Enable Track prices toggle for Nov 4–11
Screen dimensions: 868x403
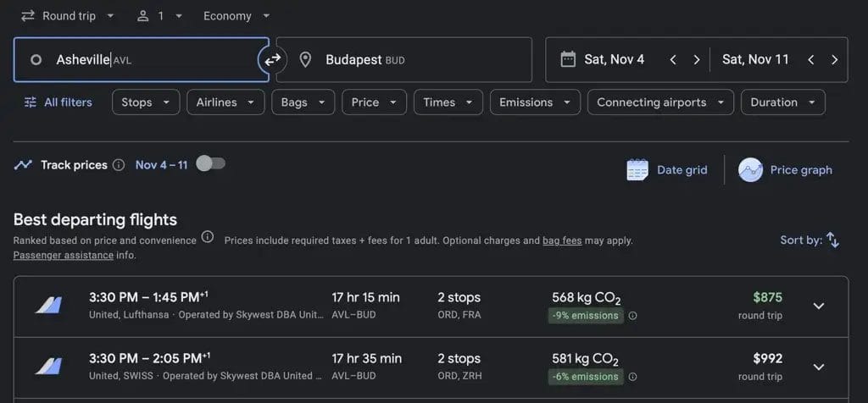coord(210,164)
